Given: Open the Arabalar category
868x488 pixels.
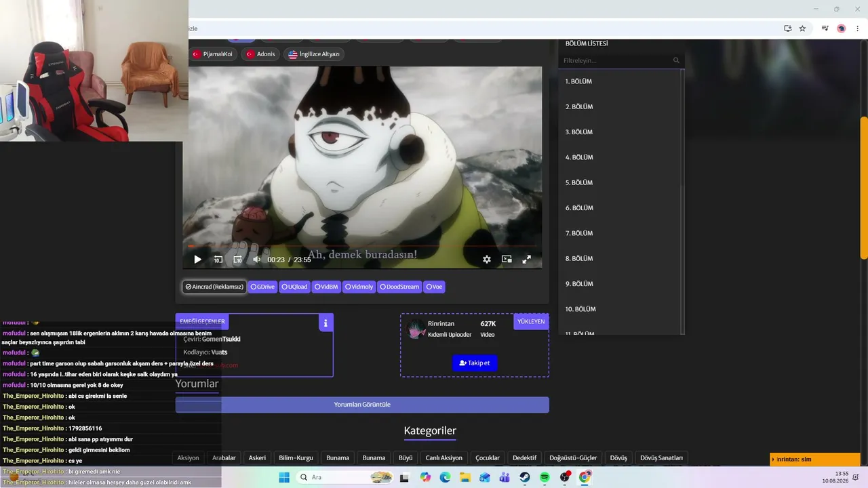Looking at the screenshot, I should [224, 458].
